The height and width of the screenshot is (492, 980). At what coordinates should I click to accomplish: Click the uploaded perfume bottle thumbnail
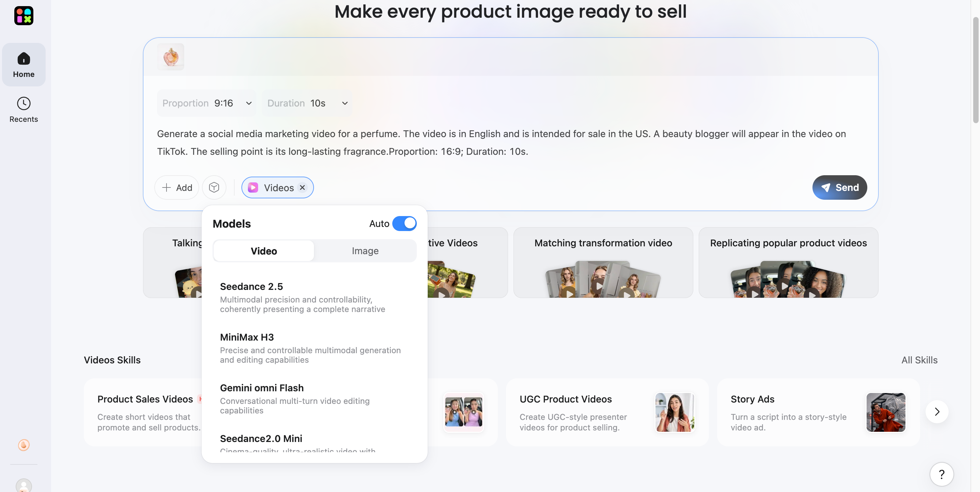point(171,57)
